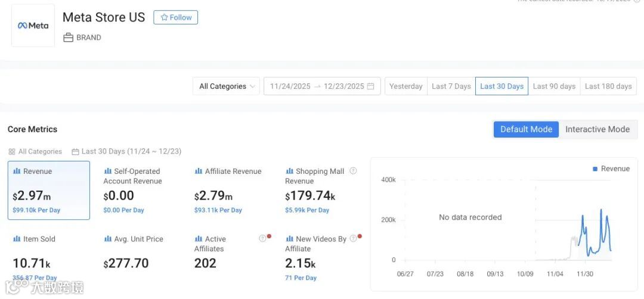Toggle the Revenue chart legend swatch
Screen dimensions: 644x299
coord(595,169)
